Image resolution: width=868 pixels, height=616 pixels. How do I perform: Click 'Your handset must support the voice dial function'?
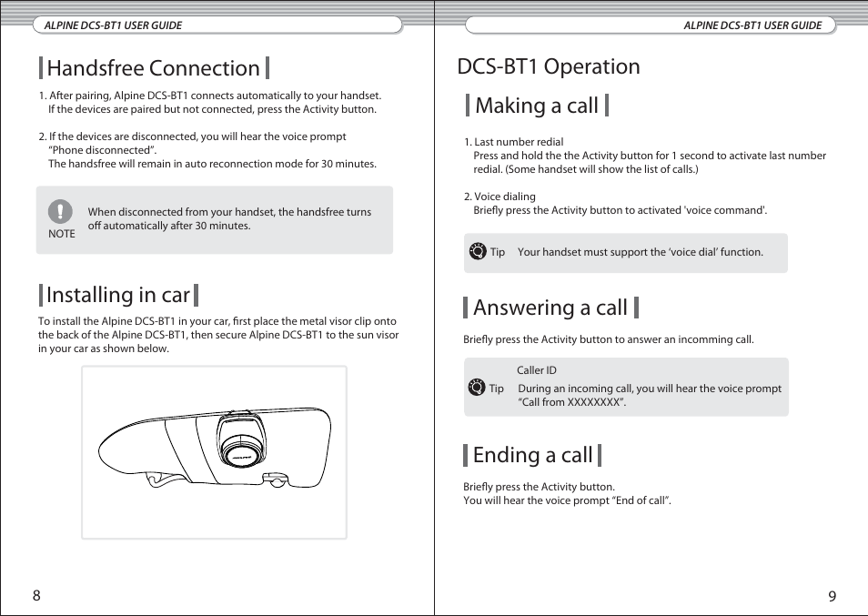(x=641, y=252)
